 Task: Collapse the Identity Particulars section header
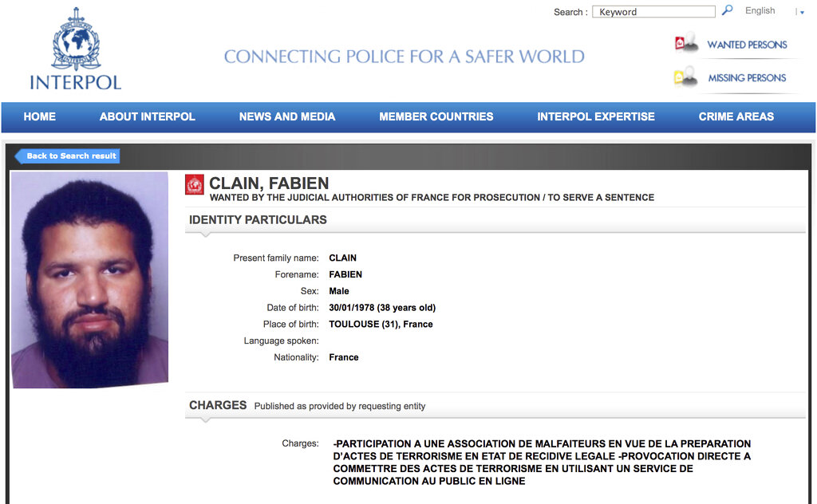(258, 220)
